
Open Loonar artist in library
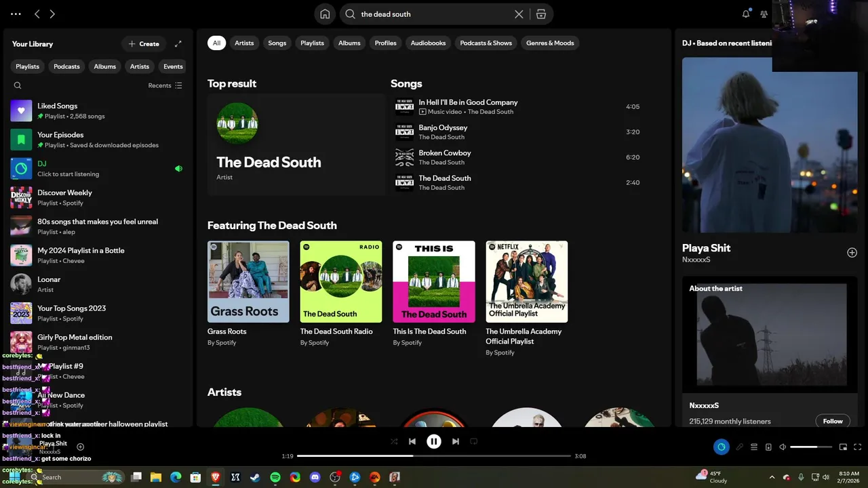98,284
